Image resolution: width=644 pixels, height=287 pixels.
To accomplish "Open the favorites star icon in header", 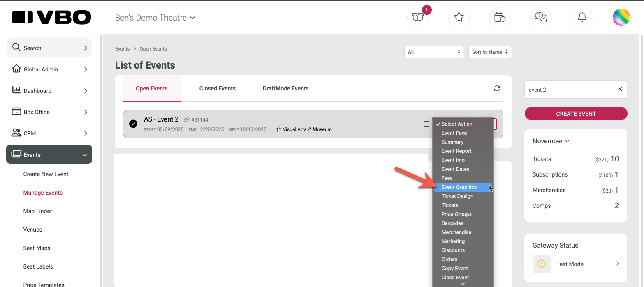I will [x=459, y=18].
